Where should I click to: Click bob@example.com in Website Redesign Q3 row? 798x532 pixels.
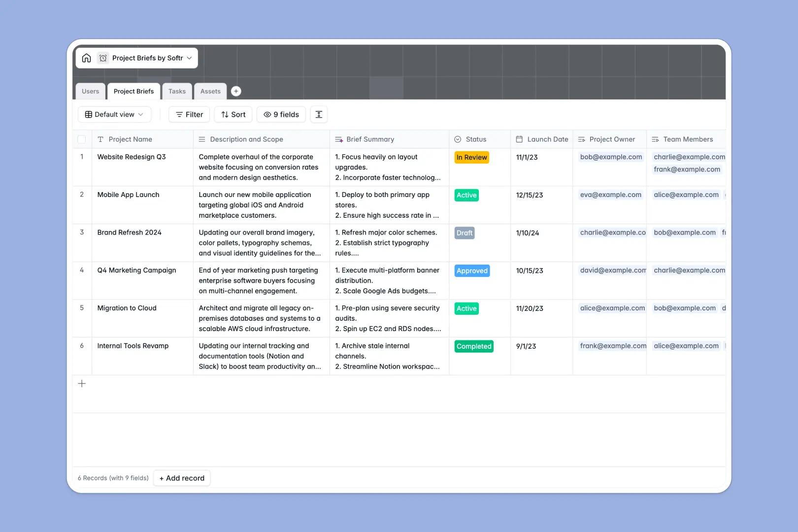[x=611, y=157]
